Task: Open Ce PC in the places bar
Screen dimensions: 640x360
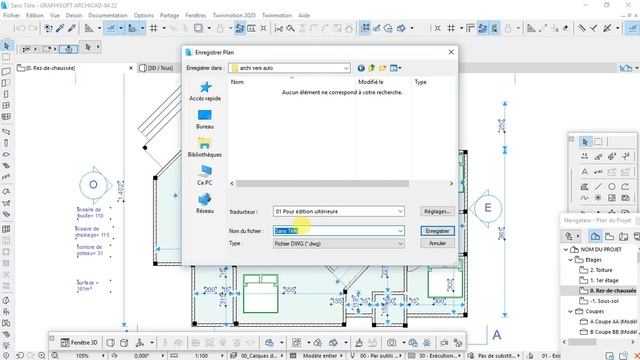Action: [205, 176]
